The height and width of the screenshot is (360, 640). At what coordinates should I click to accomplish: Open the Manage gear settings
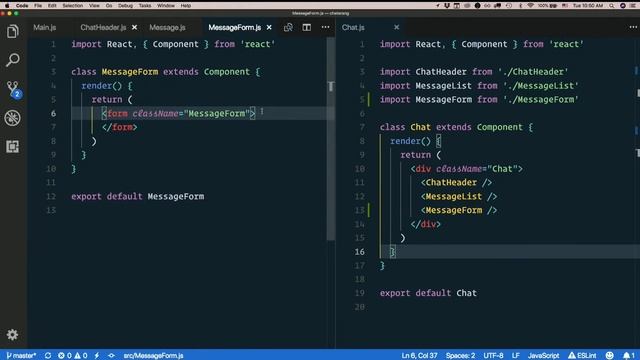click(x=13, y=335)
